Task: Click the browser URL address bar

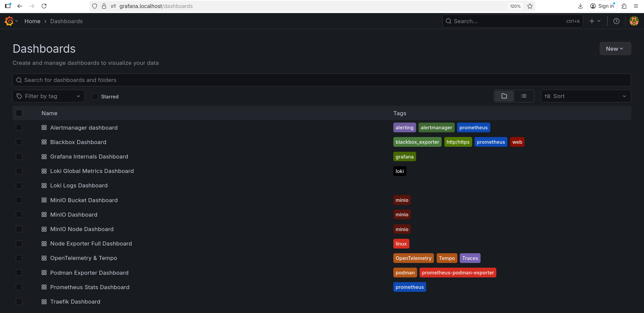Action: pos(312,6)
